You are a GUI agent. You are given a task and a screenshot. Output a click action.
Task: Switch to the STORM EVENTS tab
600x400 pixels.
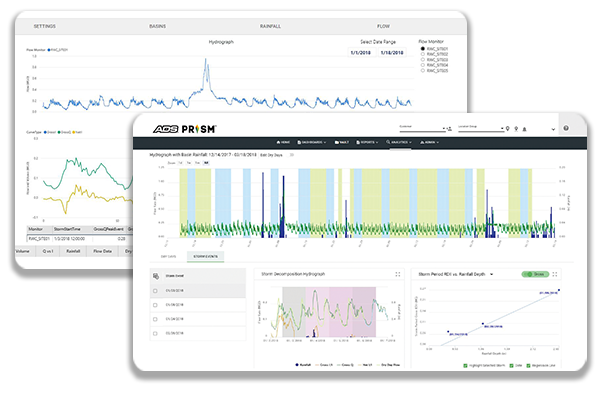tap(205, 256)
